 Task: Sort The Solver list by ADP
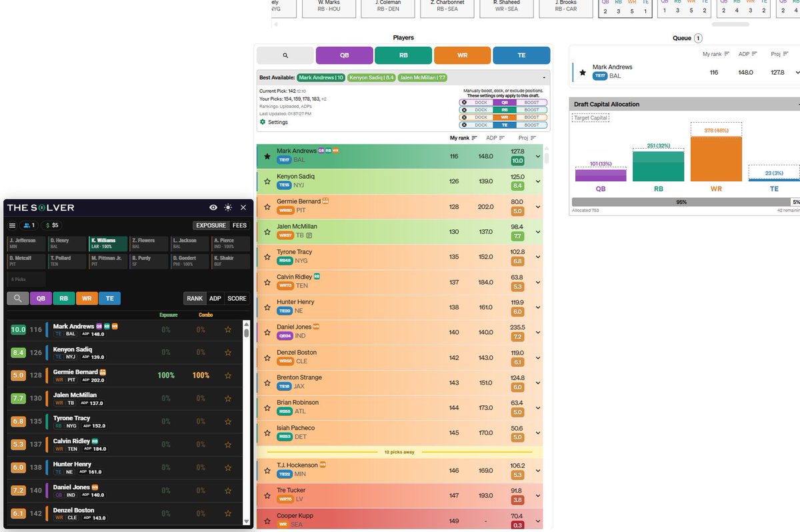pyautogui.click(x=215, y=299)
